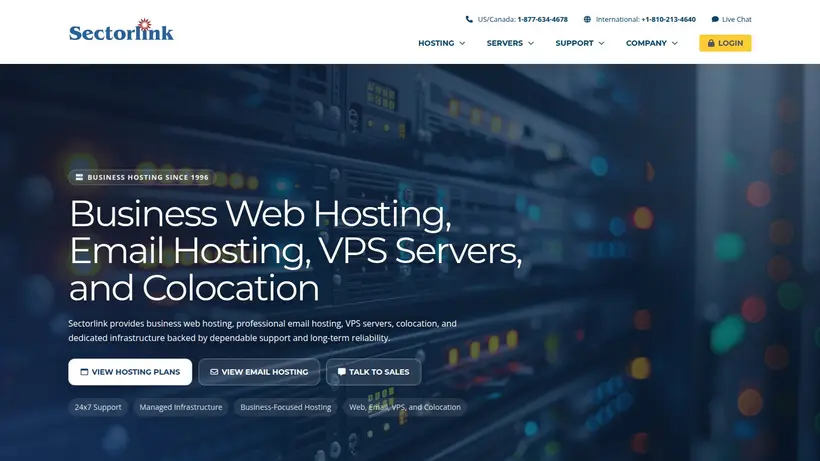Click the lock icon on the Login button
Image resolution: width=820 pixels, height=461 pixels.
coord(711,43)
